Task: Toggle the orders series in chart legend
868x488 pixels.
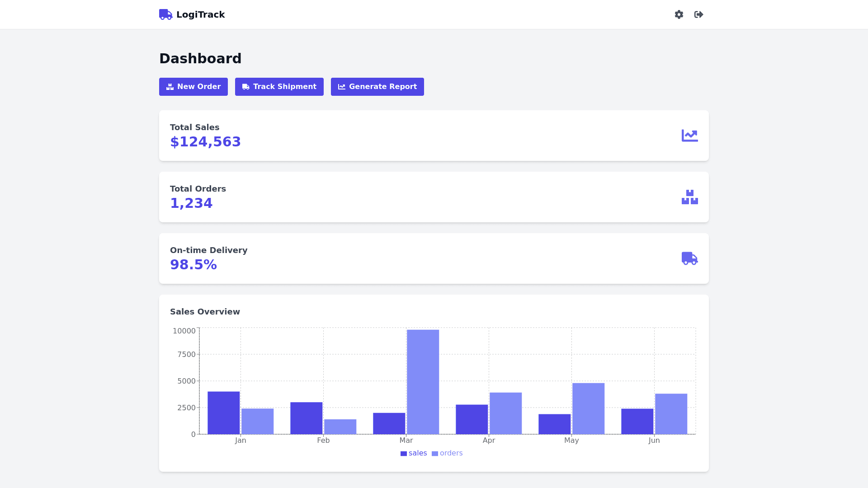Action: [x=451, y=453]
